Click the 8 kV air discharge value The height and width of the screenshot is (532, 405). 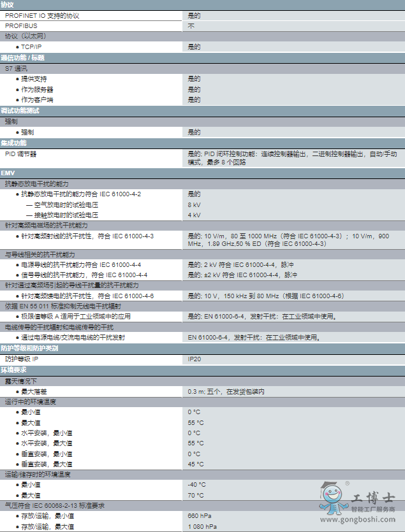(x=194, y=205)
